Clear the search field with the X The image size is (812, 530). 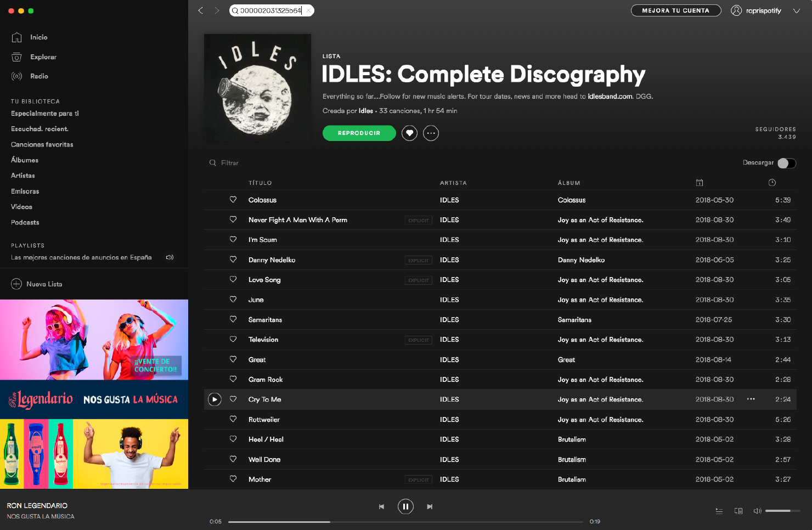(308, 10)
